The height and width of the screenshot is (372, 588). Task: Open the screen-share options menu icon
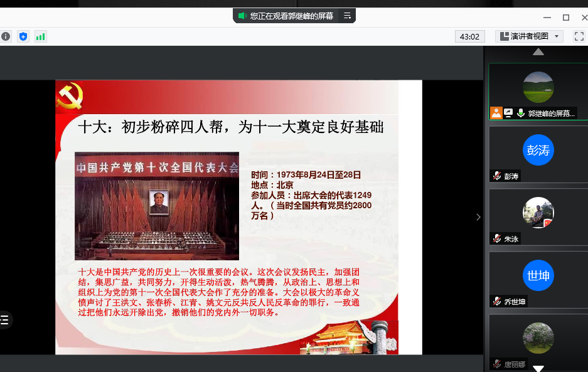(x=347, y=16)
